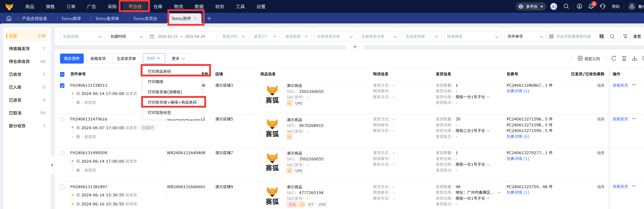Image resolution: width=644 pixels, height=209 pixels.
Task: Toggle the 精 exact-match search option
Action: (x=601, y=37)
